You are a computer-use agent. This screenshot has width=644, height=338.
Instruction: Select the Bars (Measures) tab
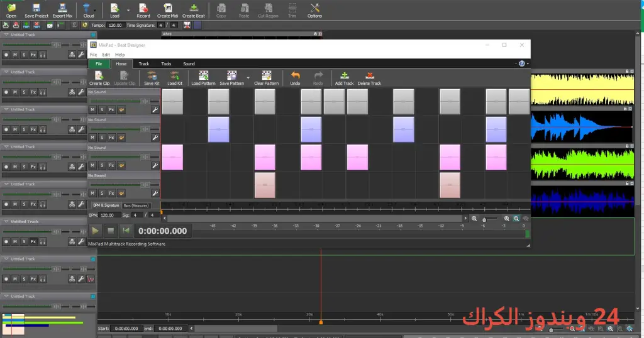tap(136, 205)
